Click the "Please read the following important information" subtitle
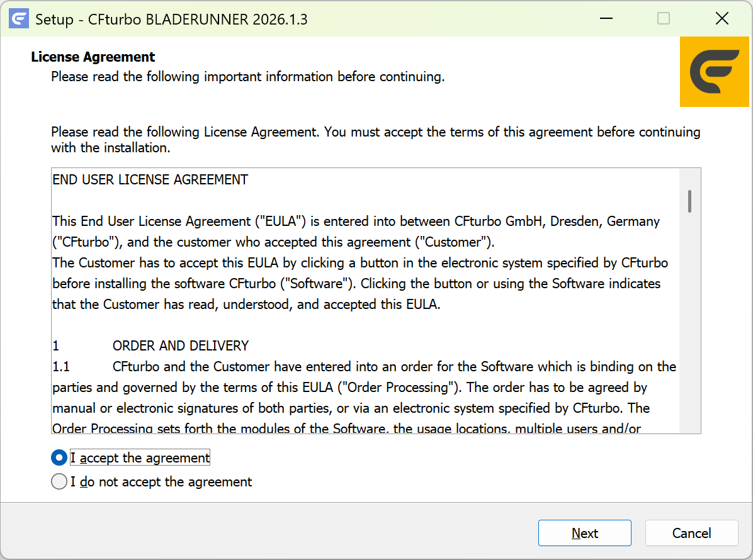Viewport: 753px width, 560px height. pyautogui.click(x=248, y=77)
